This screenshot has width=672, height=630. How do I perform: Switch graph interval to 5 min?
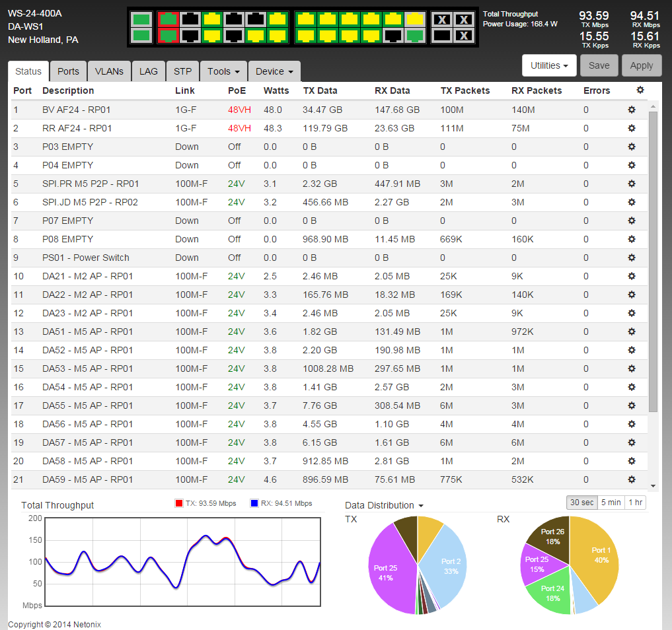point(611,503)
